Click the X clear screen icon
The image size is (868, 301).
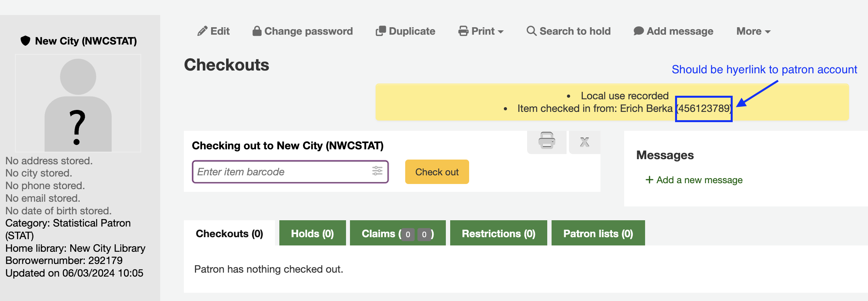[585, 142]
